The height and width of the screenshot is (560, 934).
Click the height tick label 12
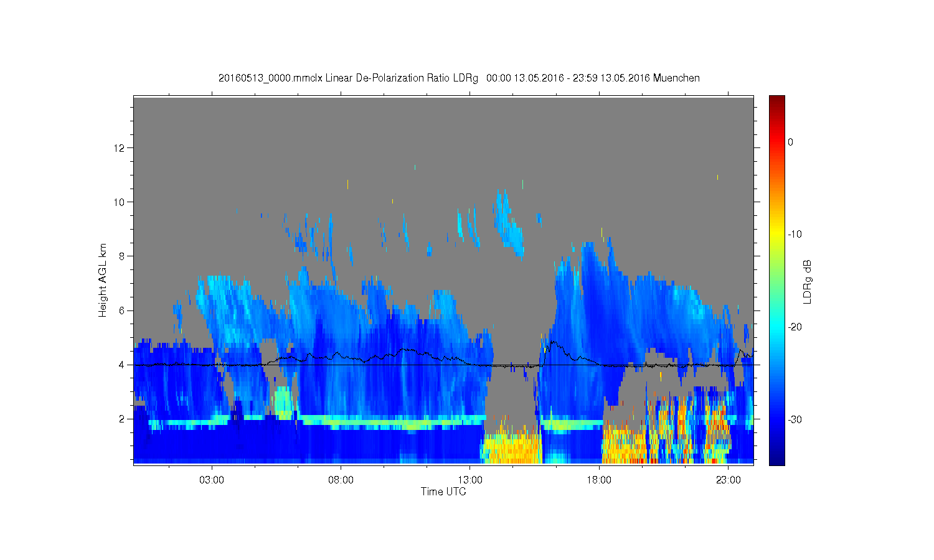[119, 148]
